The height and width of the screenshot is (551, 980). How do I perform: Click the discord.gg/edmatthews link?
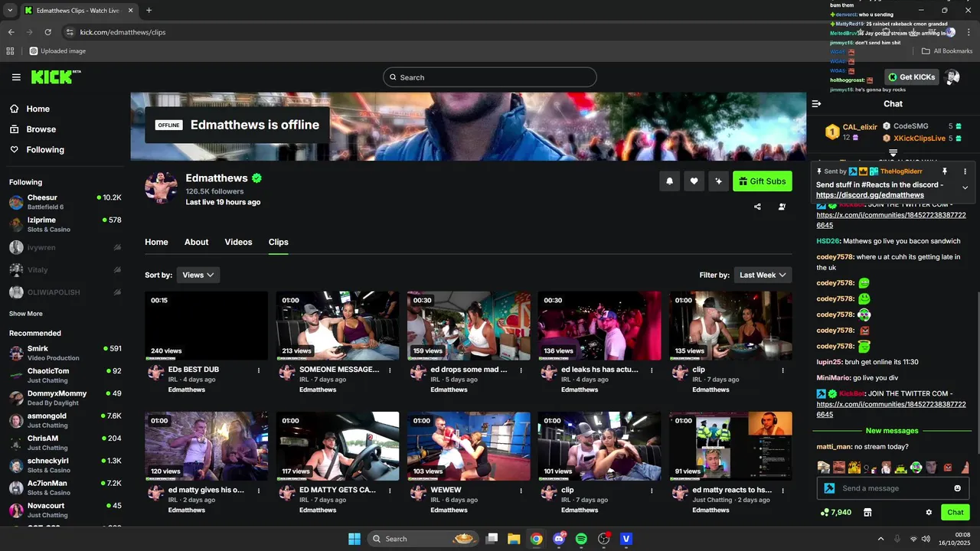(x=870, y=195)
